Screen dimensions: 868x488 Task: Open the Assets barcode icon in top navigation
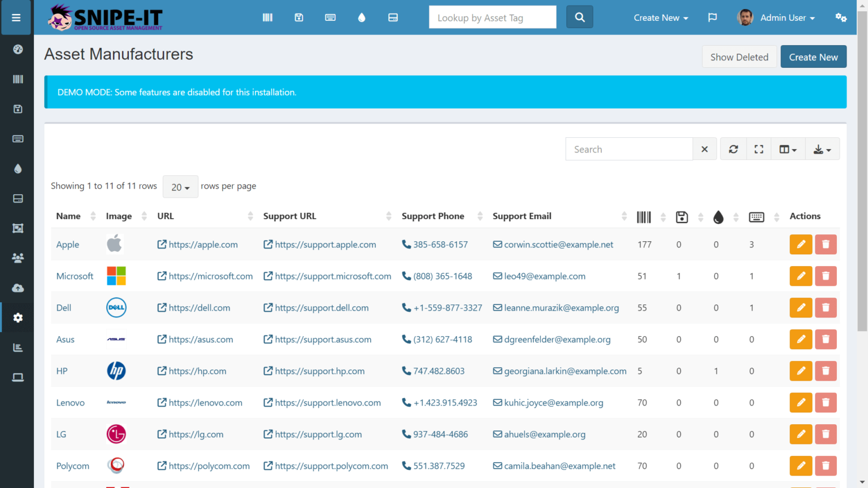click(x=267, y=18)
